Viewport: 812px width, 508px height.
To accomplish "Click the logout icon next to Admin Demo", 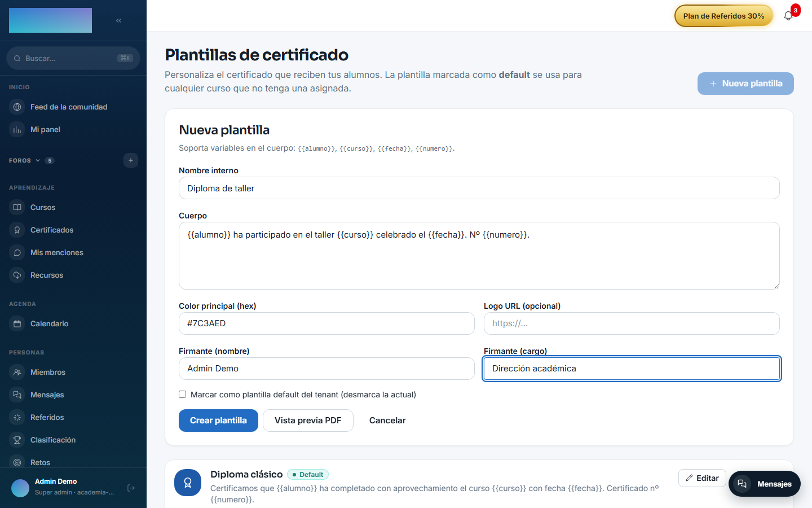I will [131, 488].
